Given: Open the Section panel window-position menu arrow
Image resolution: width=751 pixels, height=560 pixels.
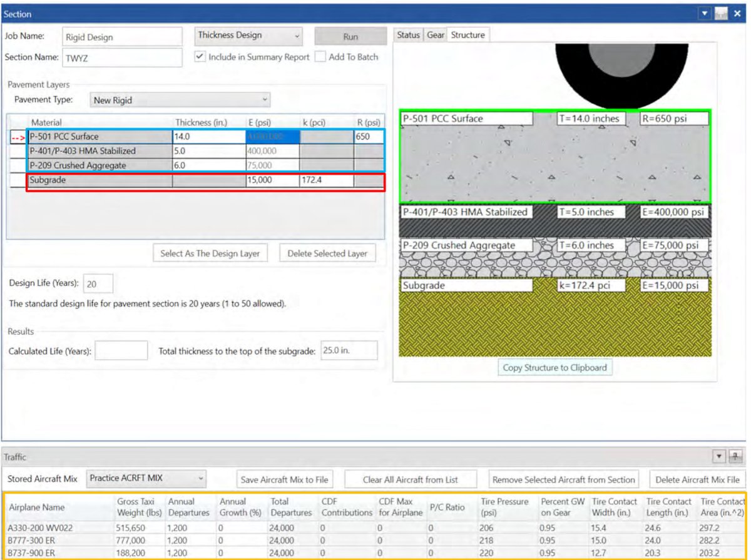Looking at the screenshot, I should [706, 14].
